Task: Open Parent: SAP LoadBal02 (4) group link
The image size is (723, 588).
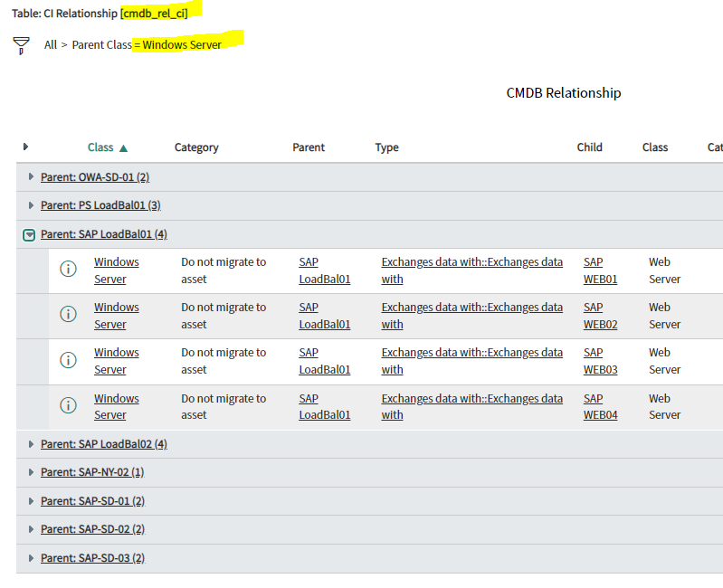Action: pyautogui.click(x=104, y=444)
